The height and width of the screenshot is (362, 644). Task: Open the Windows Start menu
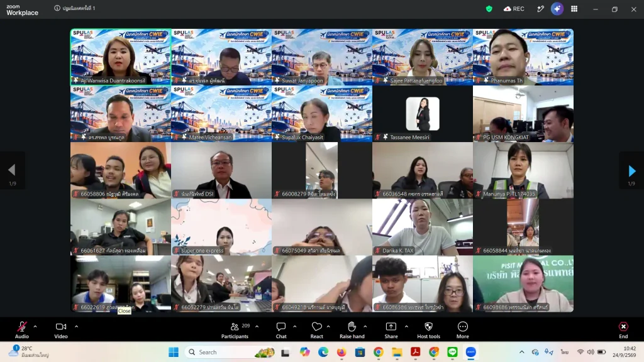point(174,352)
